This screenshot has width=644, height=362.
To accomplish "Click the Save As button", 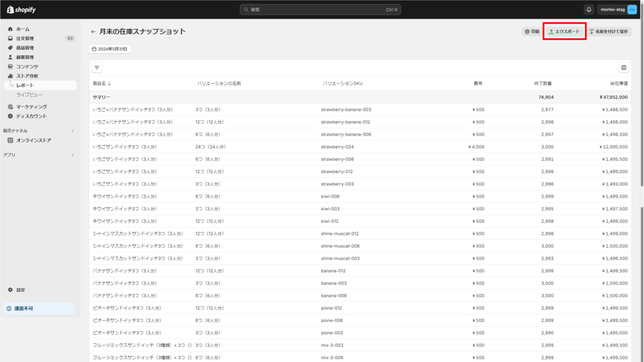I will [x=608, y=31].
